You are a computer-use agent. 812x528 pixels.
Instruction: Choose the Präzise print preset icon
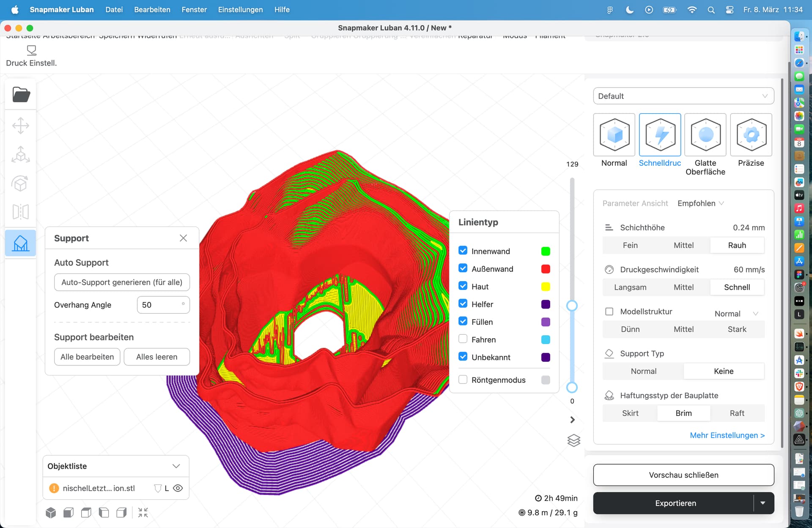coord(751,135)
